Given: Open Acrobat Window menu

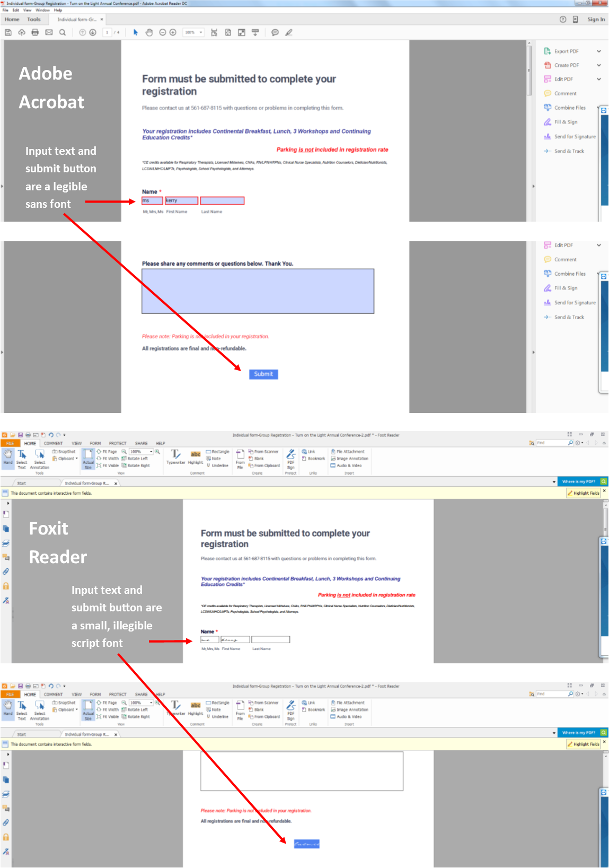Looking at the screenshot, I should coord(43,10).
